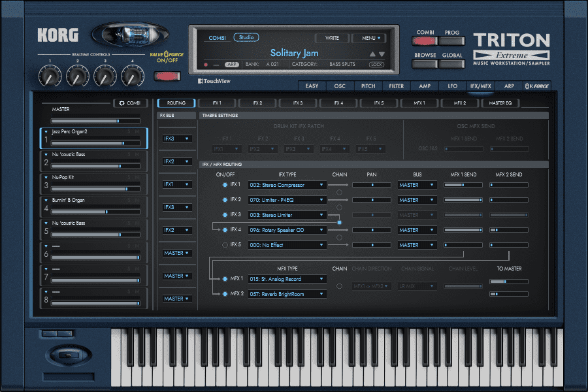Click the COMBI gear settings button
The height and width of the screenshot is (392, 588).
click(x=130, y=103)
